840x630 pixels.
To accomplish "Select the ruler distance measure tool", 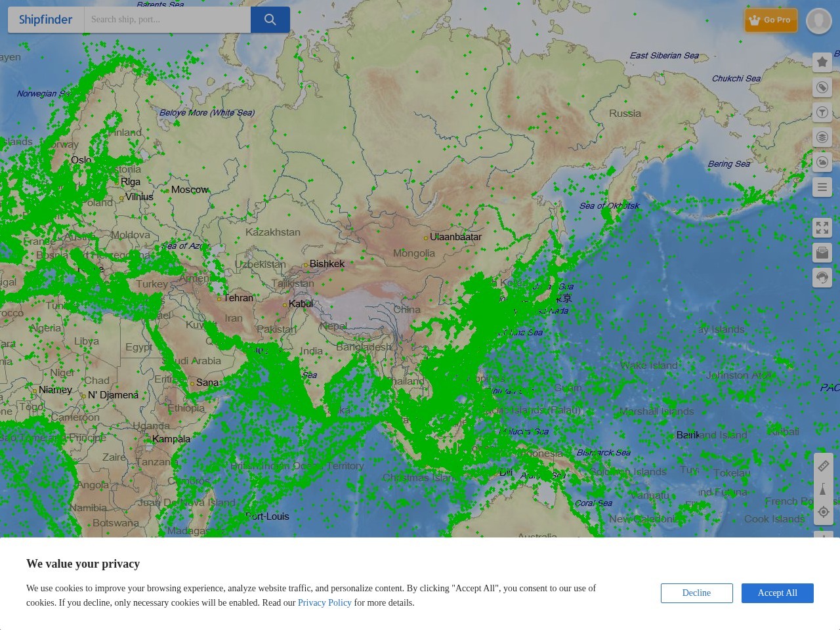I will click(x=823, y=466).
